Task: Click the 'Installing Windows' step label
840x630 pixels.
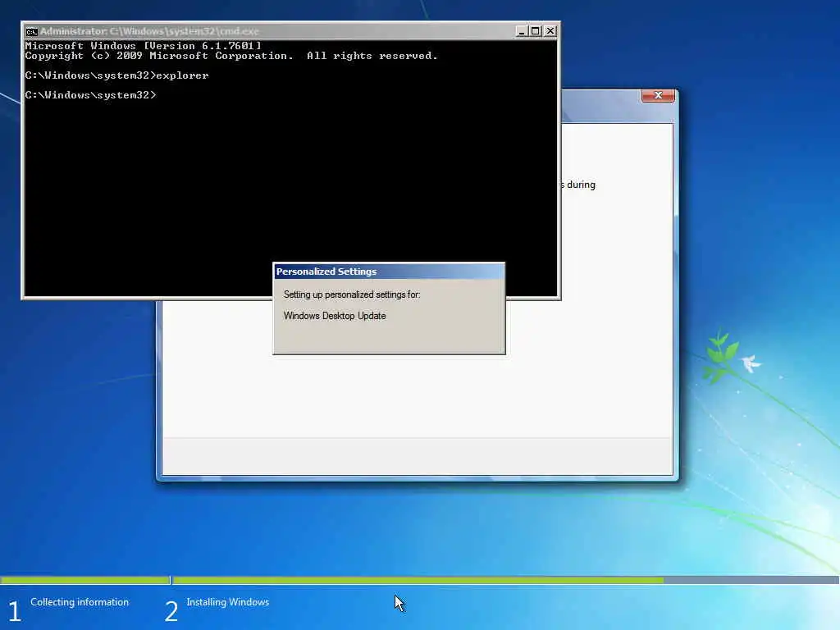Action: [x=228, y=602]
